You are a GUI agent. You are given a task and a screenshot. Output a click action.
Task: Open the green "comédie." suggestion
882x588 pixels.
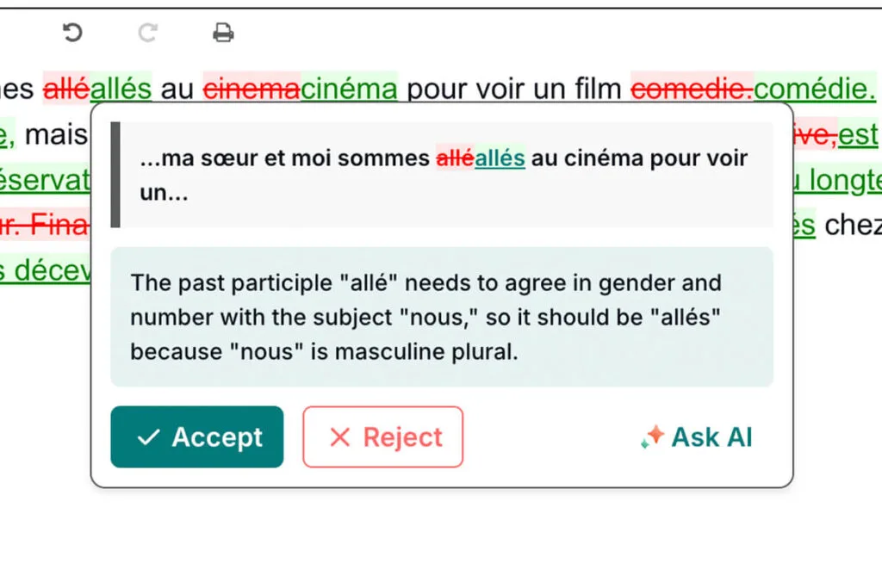point(814,88)
